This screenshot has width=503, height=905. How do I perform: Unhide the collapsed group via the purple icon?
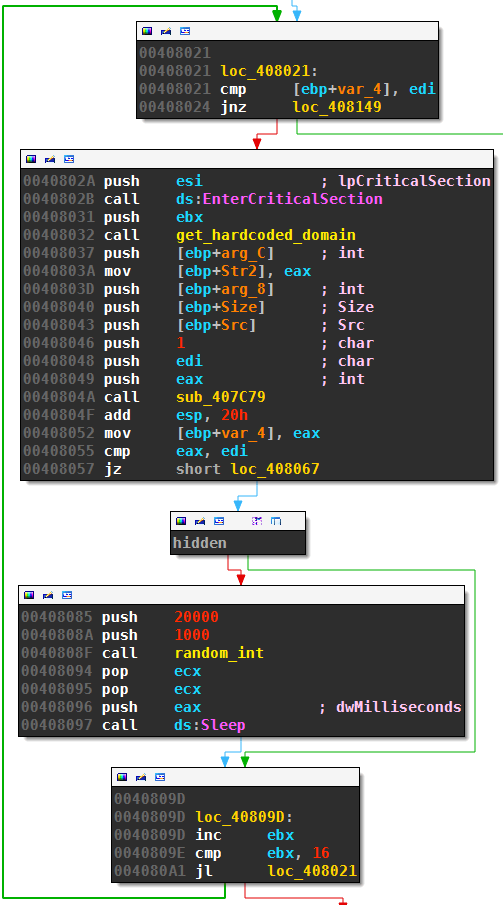257,521
